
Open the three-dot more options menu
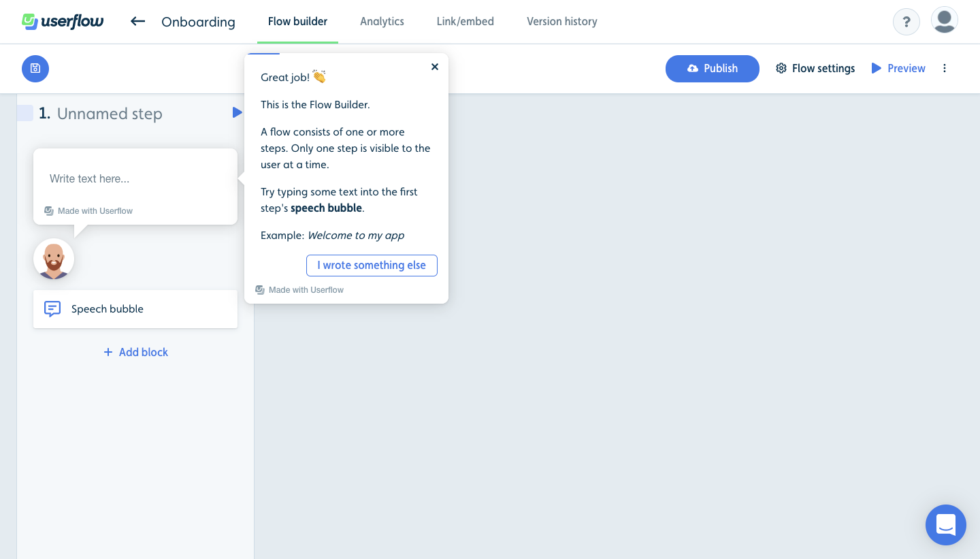click(945, 68)
